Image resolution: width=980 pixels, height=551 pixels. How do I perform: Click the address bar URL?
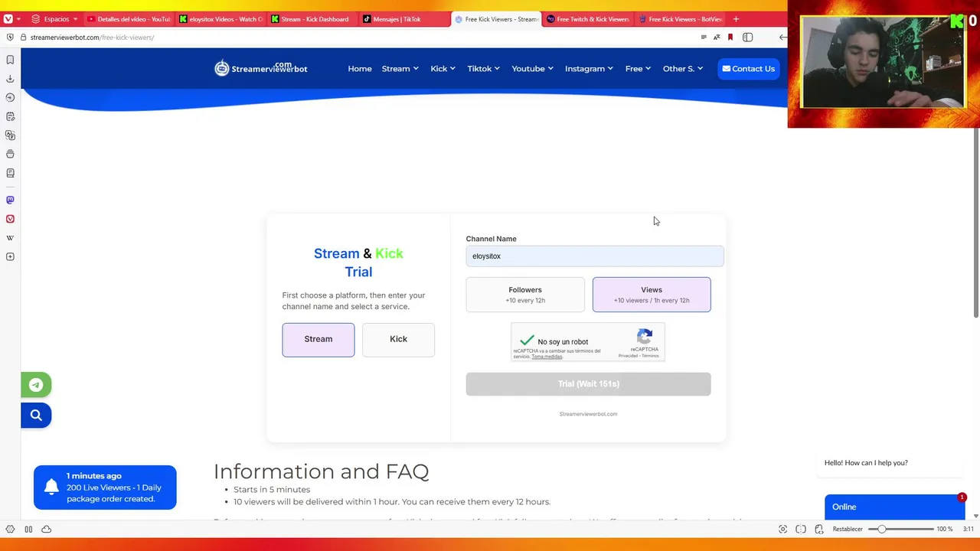92,37
